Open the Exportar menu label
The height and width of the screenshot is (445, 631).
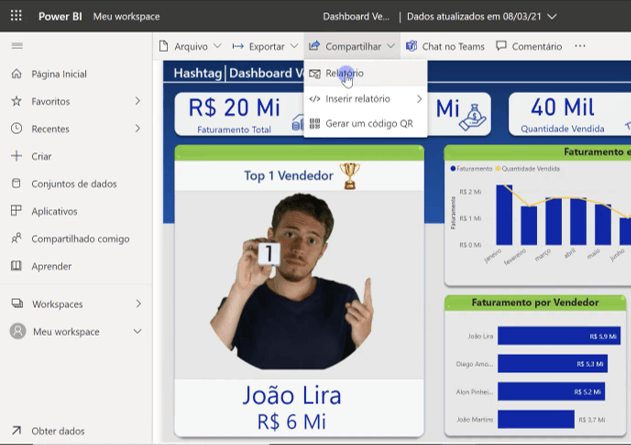[x=266, y=46]
